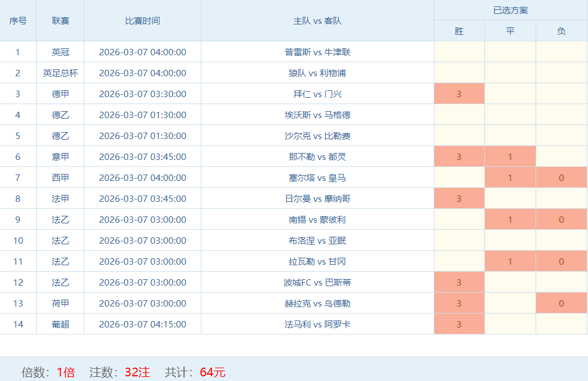Deselect the win pick for 拜仁 vs 门兴
Screen dimensions: 588x381
pyautogui.click(x=459, y=94)
